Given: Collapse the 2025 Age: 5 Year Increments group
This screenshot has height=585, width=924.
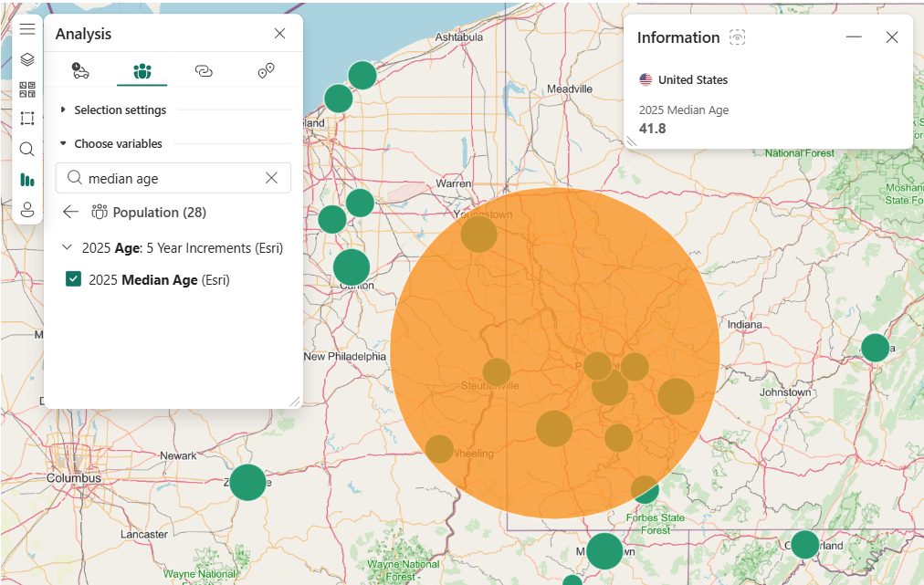Looking at the screenshot, I should point(68,247).
